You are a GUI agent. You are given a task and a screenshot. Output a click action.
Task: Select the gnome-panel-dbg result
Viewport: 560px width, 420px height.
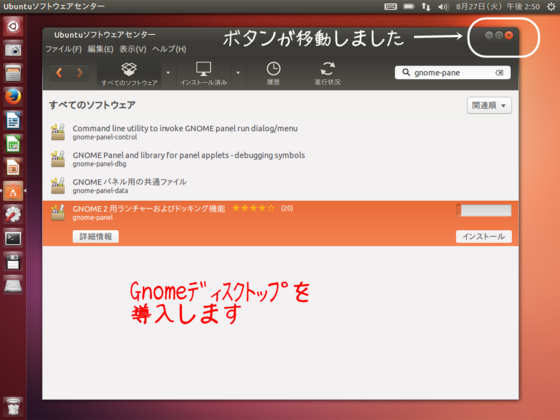click(280, 159)
